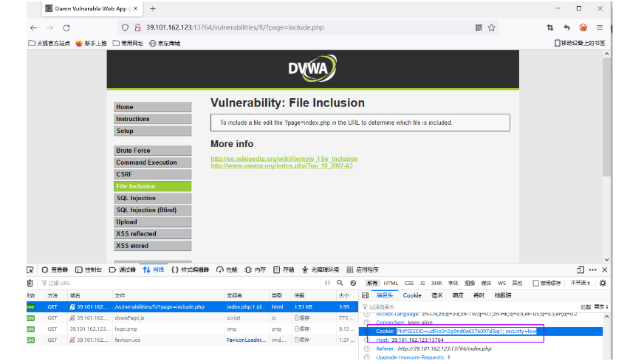Open the OWASP Top_10_2007-A3 link
644x364 pixels.
tap(282, 165)
